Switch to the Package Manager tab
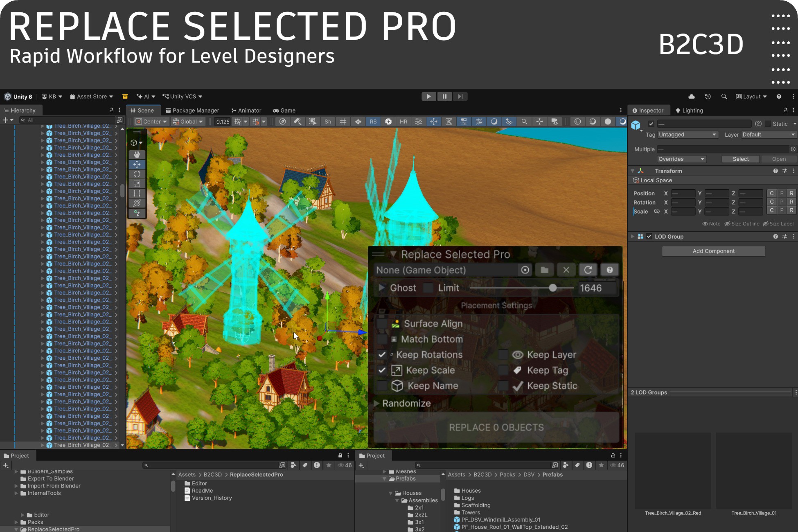The height and width of the screenshot is (532, 798). point(192,110)
